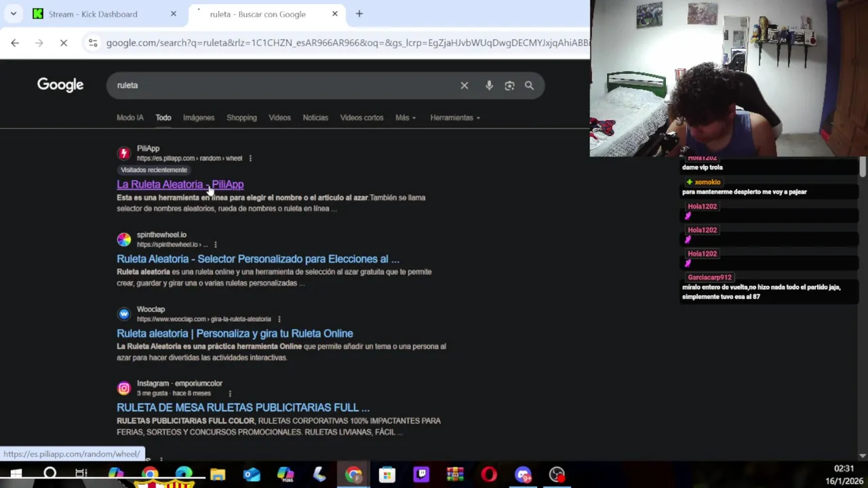Open Outlook from the taskbar
Screen dimensions: 868x488
coord(252,474)
